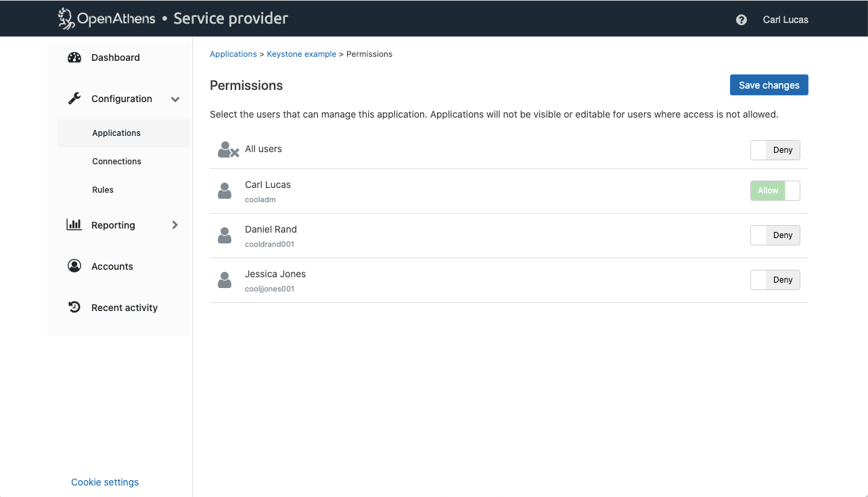Switch Carl Lucas permission toggle off

775,191
